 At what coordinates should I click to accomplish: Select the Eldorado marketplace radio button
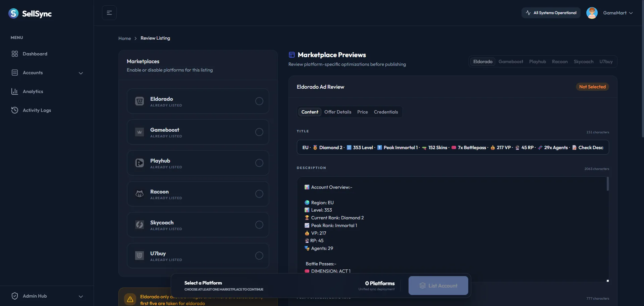[259, 101]
